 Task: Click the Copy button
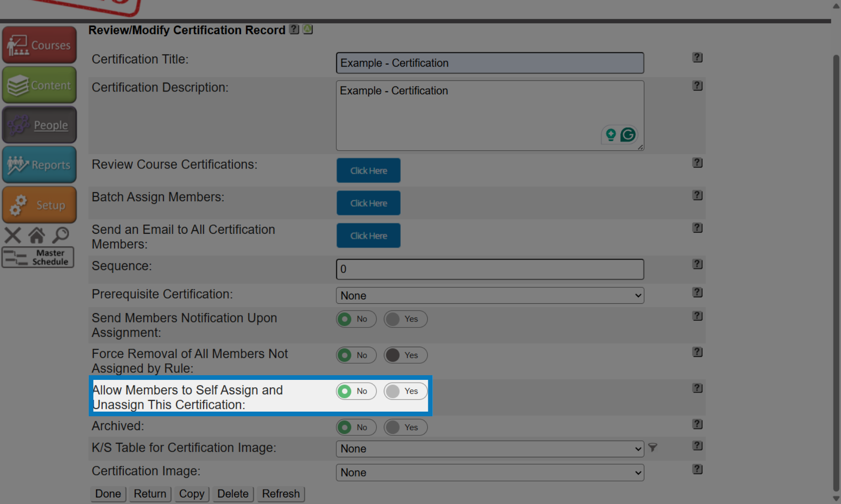[191, 494]
